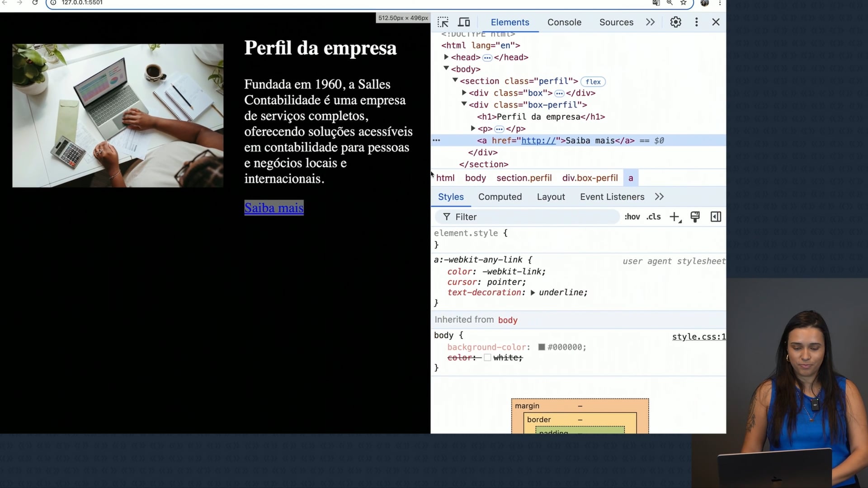
Task: Open DevTools settings gear
Action: [675, 22]
